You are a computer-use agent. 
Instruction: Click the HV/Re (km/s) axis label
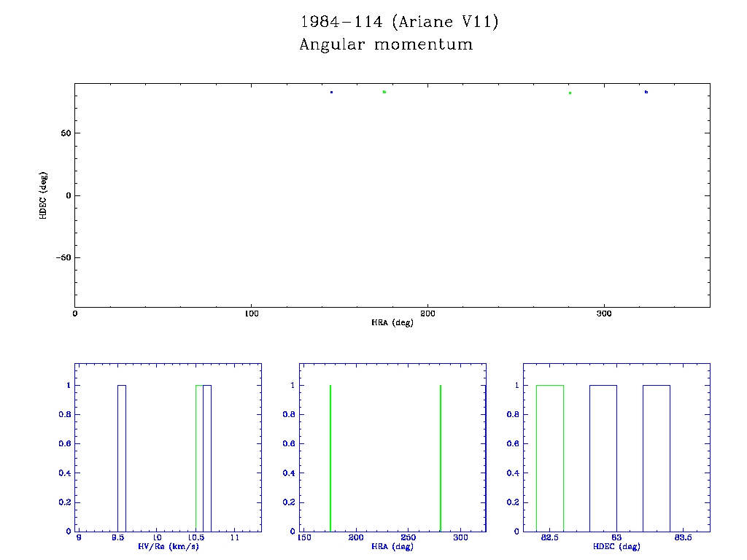pos(169,546)
